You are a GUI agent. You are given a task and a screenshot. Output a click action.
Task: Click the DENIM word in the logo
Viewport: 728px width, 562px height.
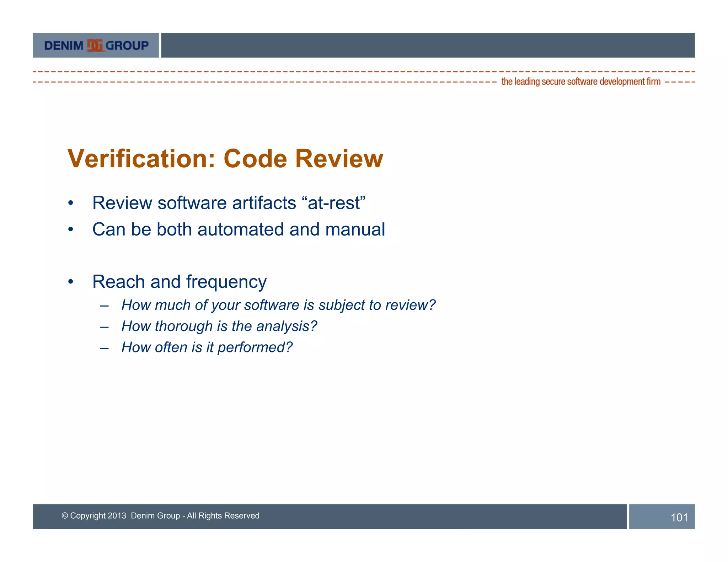(64, 45)
